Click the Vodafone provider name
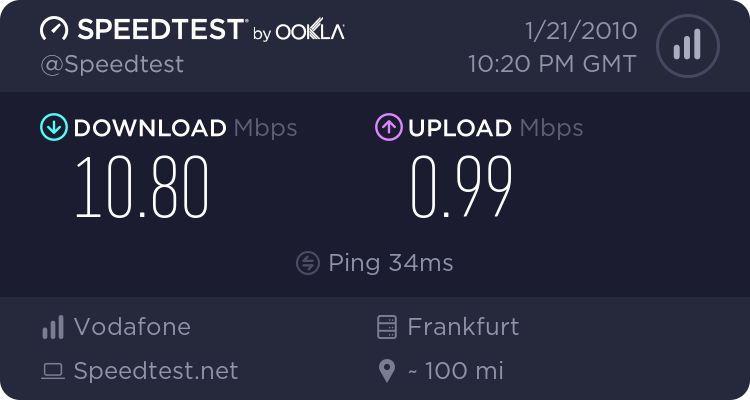Screen dimensions: 750x400 tap(132, 327)
